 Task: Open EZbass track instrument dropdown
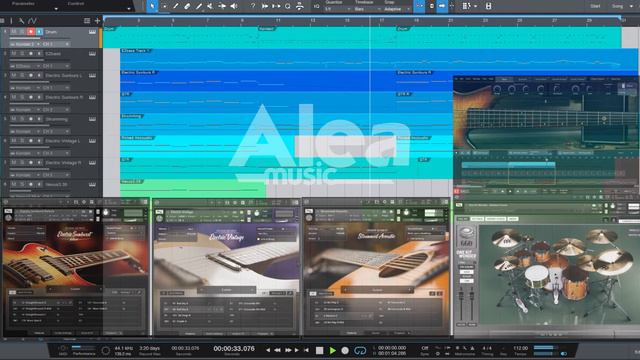pyautogui.click(x=25, y=66)
